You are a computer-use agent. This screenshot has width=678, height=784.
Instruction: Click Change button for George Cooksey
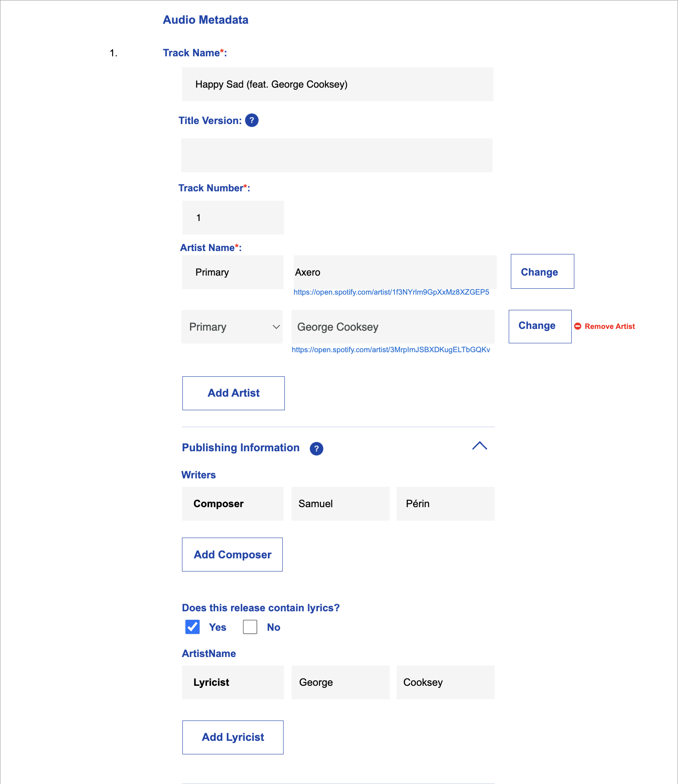pyautogui.click(x=540, y=326)
